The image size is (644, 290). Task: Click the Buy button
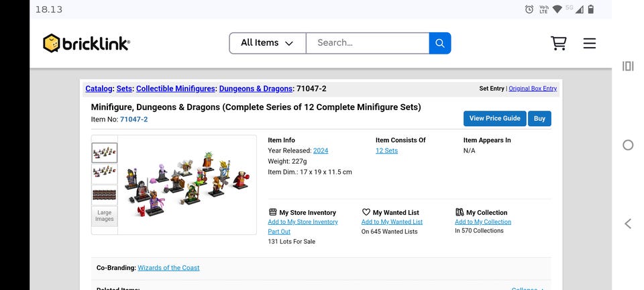(x=539, y=118)
